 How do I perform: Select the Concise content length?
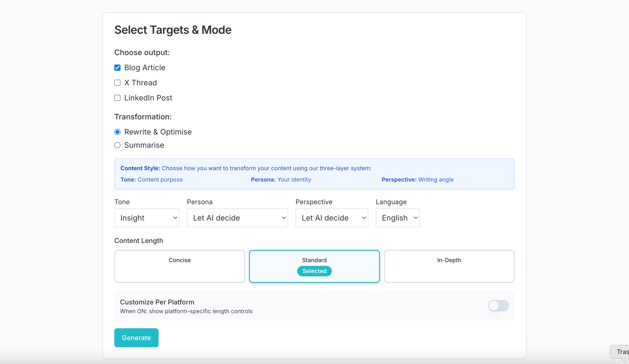click(x=179, y=266)
